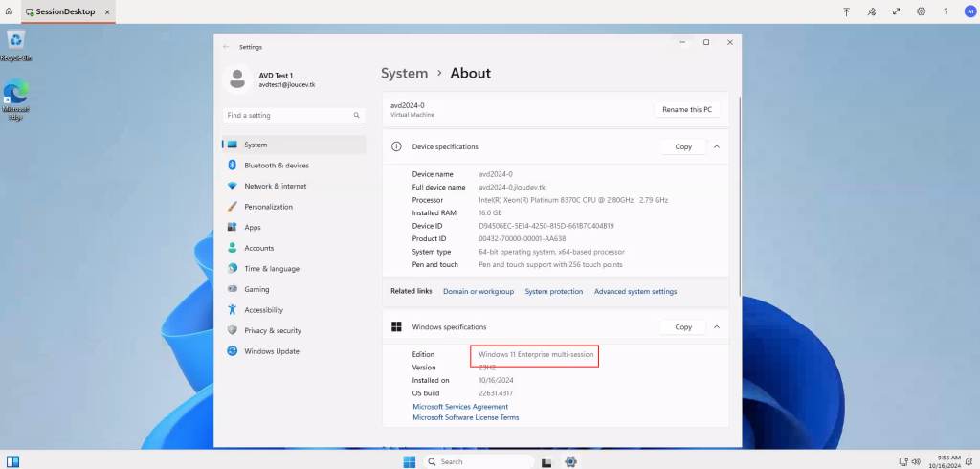This screenshot has height=469, width=980.
Task: Click the Product ID value 00432-70000-00001-AA638
Action: [x=522, y=238]
